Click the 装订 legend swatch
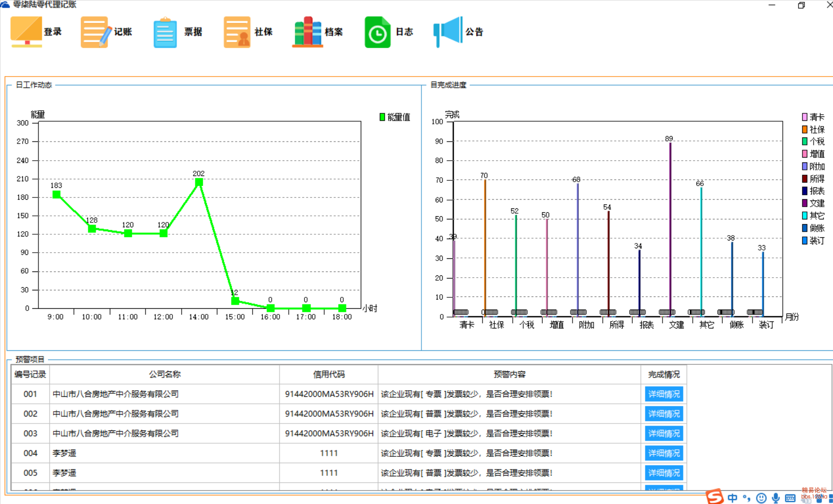 point(805,240)
